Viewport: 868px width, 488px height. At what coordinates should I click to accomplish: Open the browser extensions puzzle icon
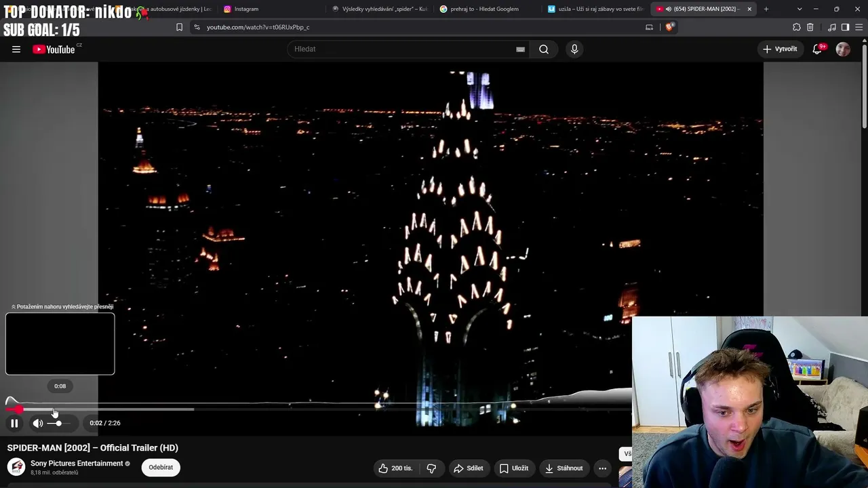[797, 27]
